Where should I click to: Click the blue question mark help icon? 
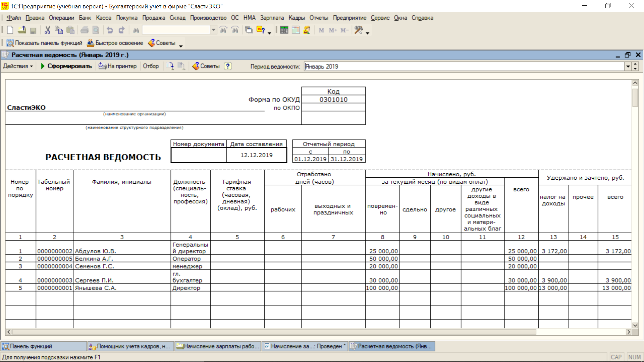coord(228,66)
